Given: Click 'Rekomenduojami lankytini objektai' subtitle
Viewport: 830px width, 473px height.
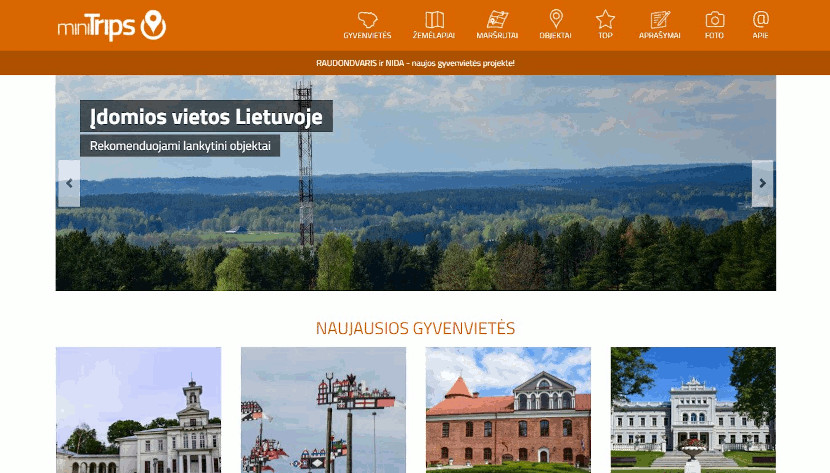Looking at the screenshot, I should (180, 145).
